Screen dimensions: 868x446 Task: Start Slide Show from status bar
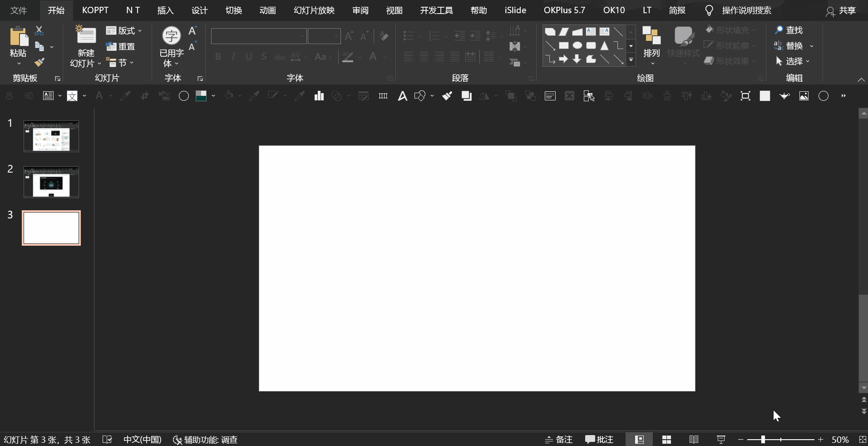(x=721, y=440)
